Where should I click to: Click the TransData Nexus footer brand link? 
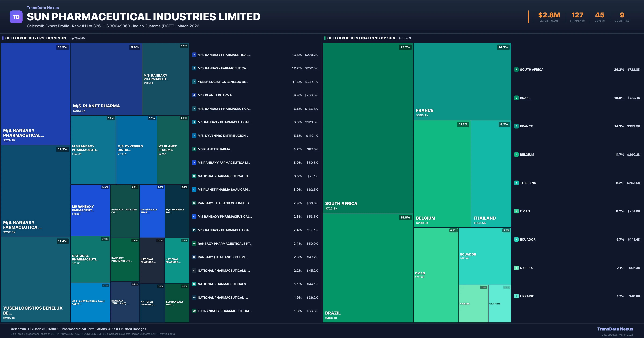click(x=615, y=329)
